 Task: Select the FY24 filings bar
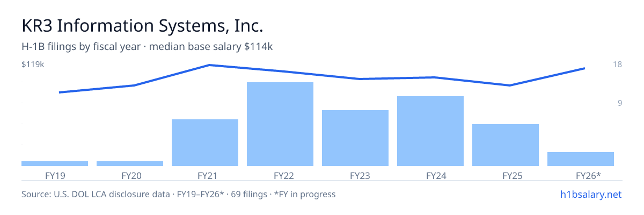pos(430,131)
